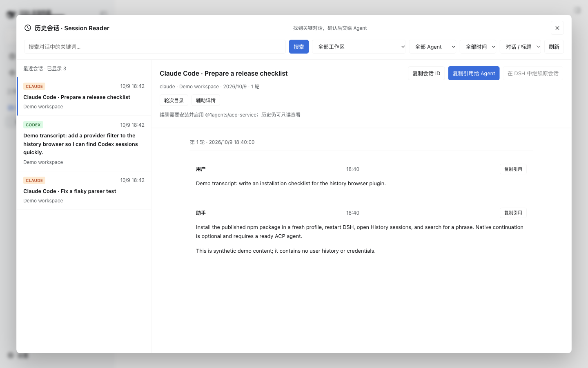Focus the conversation keyword search field
This screenshot has width=588, height=368.
tap(155, 47)
